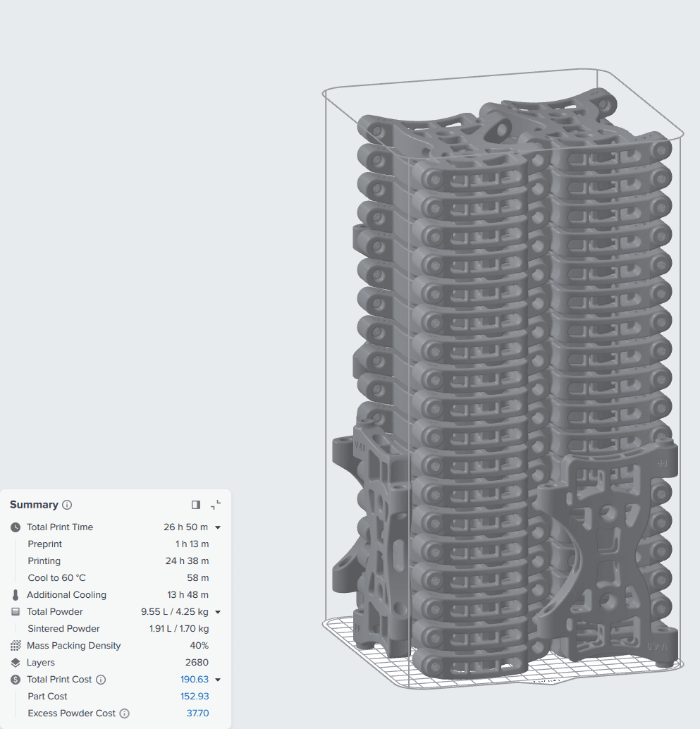Click the 1.91 L / 1.70 kg sintered value
Viewport: 700px width, 729px height.
point(179,629)
